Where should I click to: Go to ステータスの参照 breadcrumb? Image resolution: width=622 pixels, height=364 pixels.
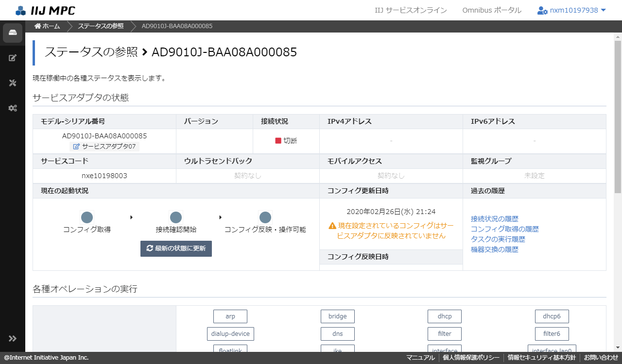[x=101, y=26]
